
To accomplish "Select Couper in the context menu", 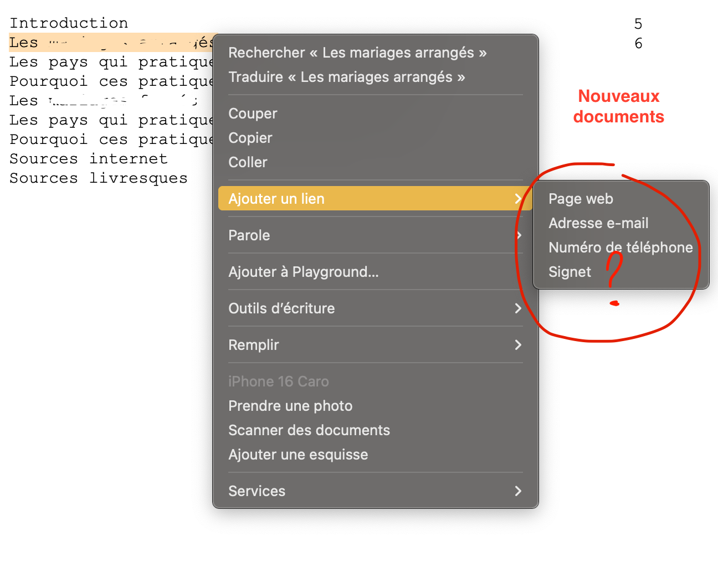I will pos(253,114).
